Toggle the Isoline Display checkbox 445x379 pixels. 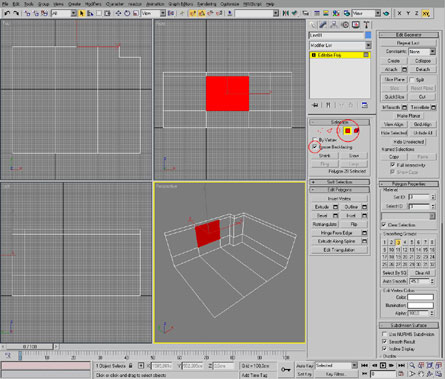pos(384,349)
